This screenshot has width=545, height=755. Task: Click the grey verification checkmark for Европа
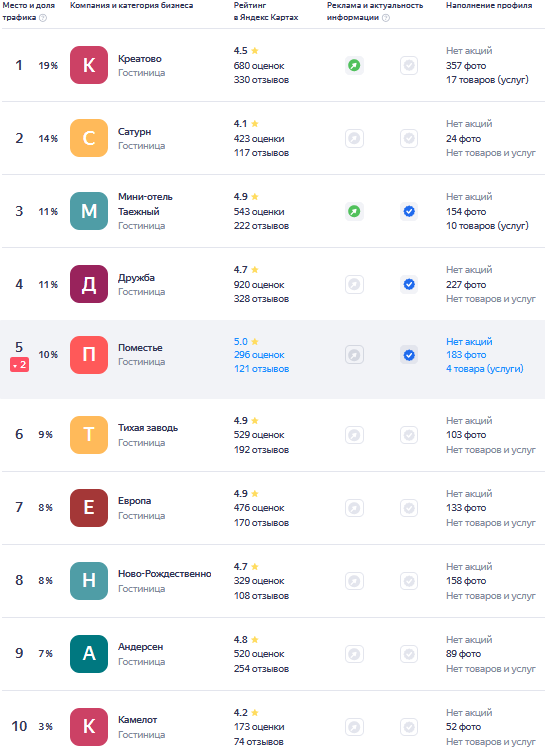(x=409, y=508)
